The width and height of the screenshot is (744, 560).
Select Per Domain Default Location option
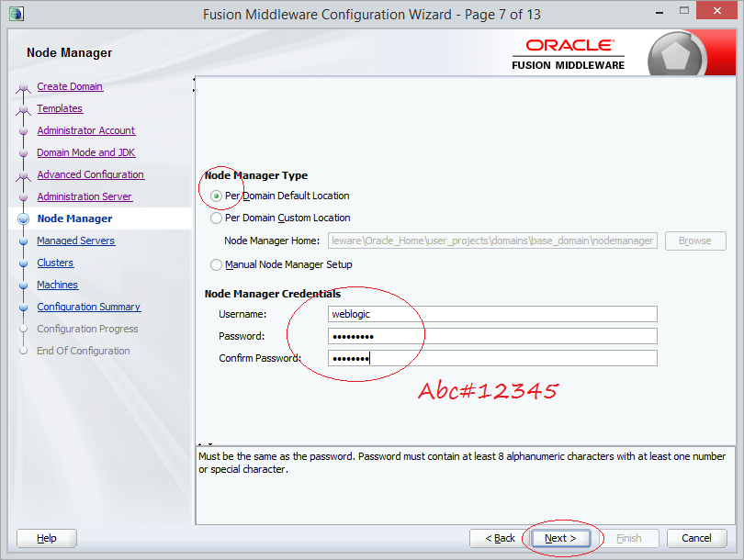217,196
